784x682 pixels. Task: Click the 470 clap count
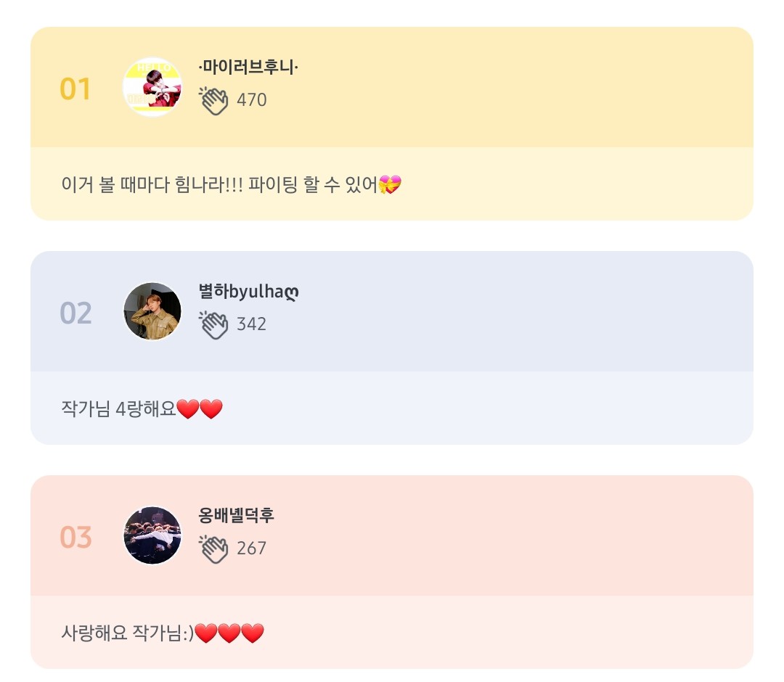[x=252, y=100]
